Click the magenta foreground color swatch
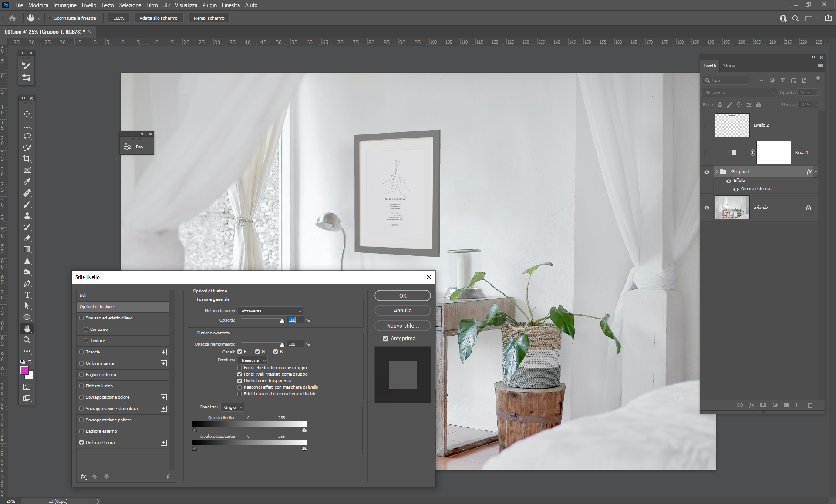This screenshot has height=504, width=836. coord(24,370)
